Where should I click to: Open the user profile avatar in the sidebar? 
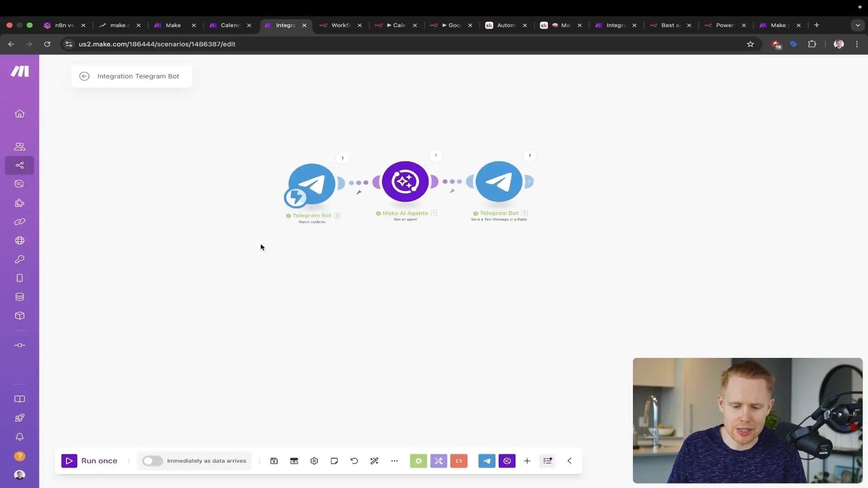coord(19,475)
